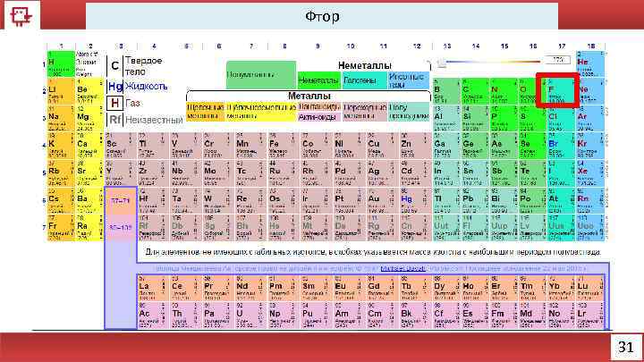This screenshot has width=644, height=362.
Task: Select the lithium Li element cell
Action: click(x=61, y=91)
